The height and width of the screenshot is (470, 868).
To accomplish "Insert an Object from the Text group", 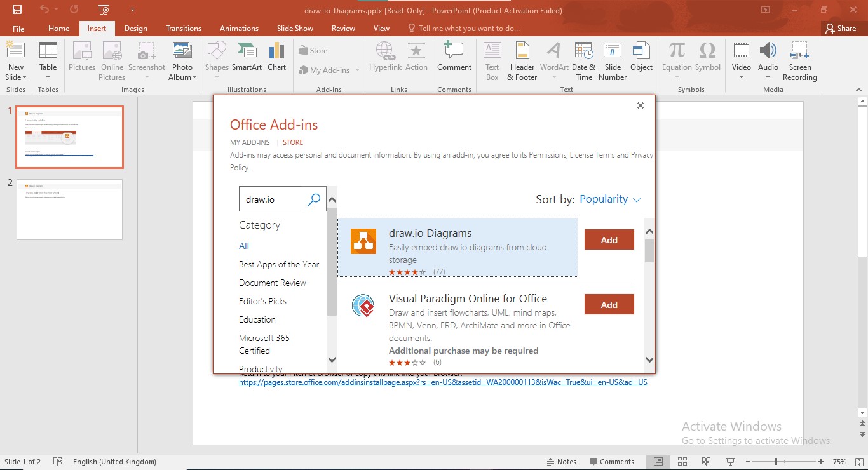I will click(x=641, y=57).
